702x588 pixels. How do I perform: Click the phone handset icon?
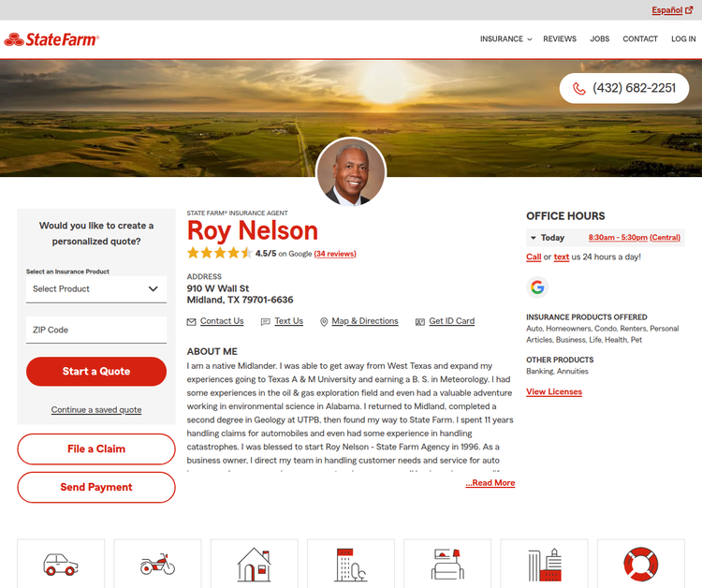[x=579, y=89]
